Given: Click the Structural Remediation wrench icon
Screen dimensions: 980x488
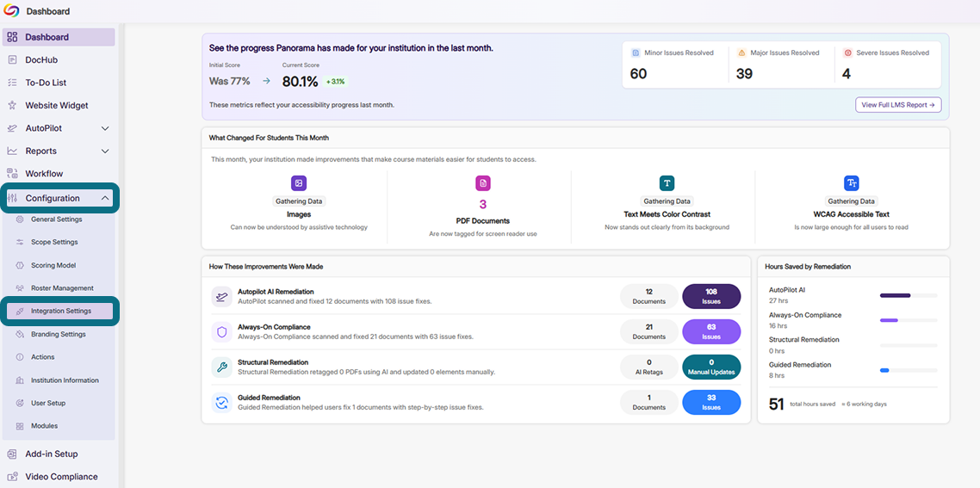Looking at the screenshot, I should click(x=222, y=368).
